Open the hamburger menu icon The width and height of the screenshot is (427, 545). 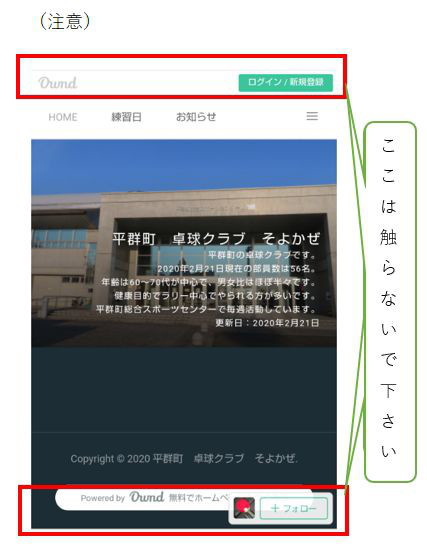[312, 116]
